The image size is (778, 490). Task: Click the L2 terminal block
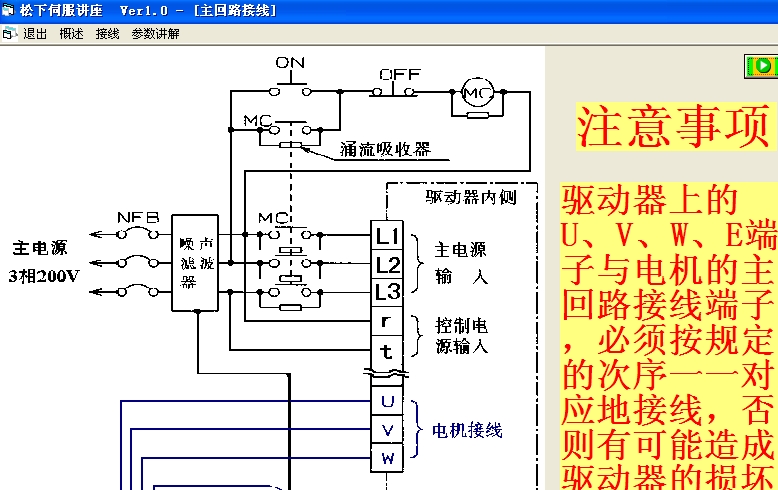[387, 264]
